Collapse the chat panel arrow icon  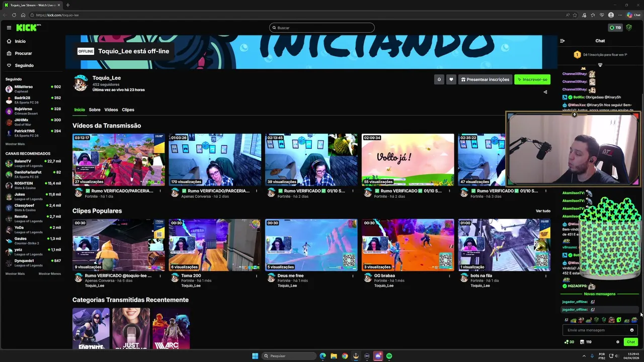click(562, 41)
